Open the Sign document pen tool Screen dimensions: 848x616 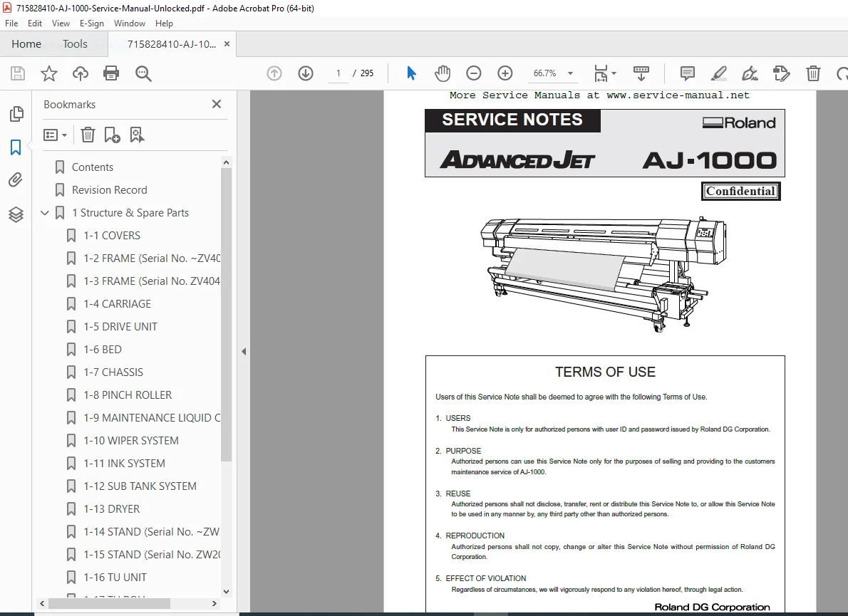750,73
